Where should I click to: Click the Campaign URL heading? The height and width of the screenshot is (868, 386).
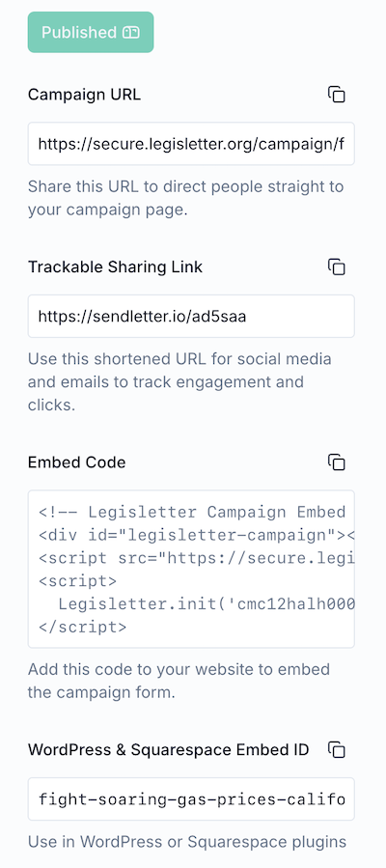pyautogui.click(x=84, y=95)
